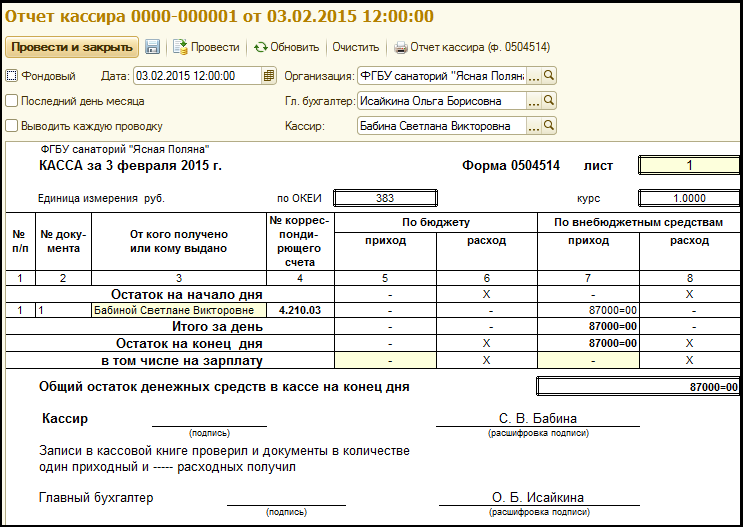Viewport: 743px width, 527px height.
Task: Enable the 'Последний день месяца' checkbox
Action: pyautogui.click(x=11, y=101)
